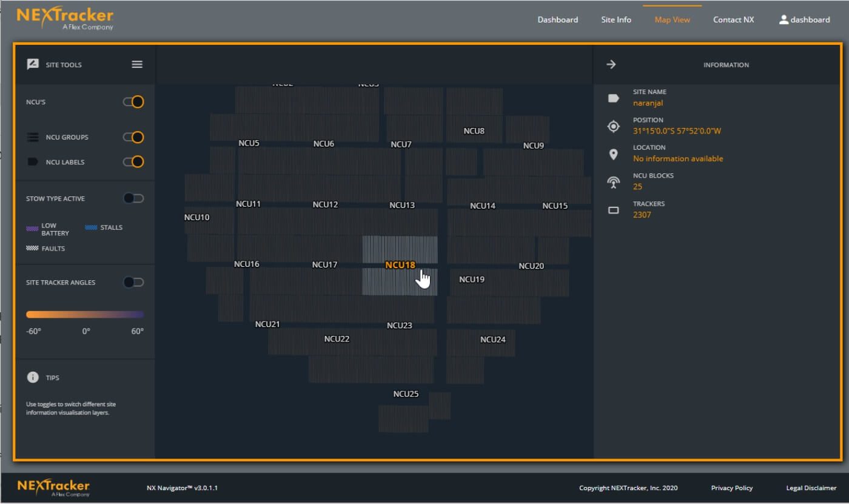Screen dimensions: 849x504
Task: Select the NCU19 block label
Action: pos(472,279)
